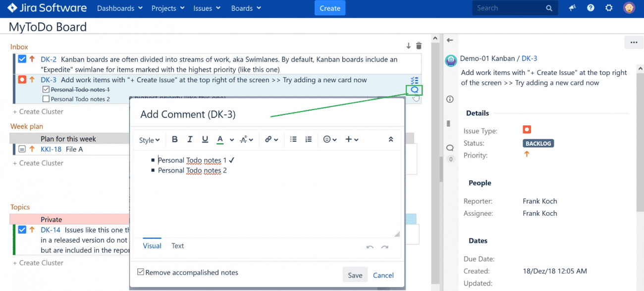Open the Projects dropdown menu
This screenshot has height=291, width=644.
[168, 8]
